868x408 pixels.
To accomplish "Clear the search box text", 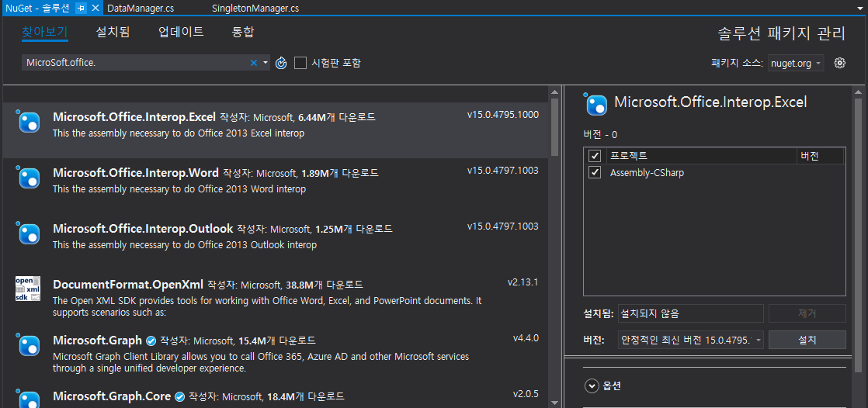I will pos(254,63).
